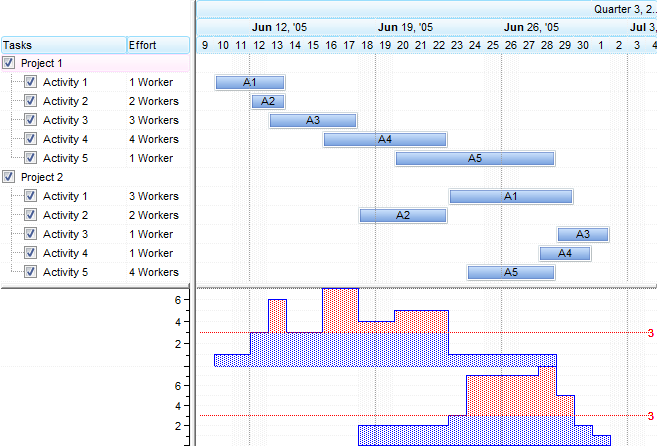This screenshot has width=657, height=446.
Task: Select the A1 bar in Project 2
Action: (510, 196)
